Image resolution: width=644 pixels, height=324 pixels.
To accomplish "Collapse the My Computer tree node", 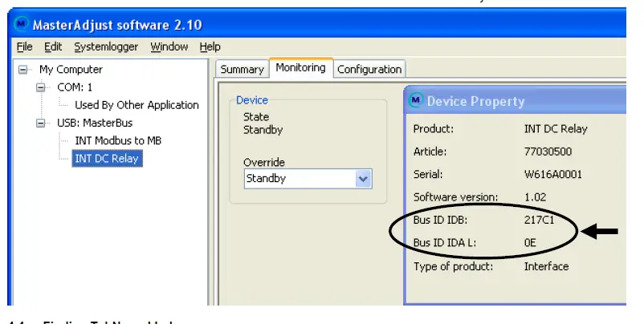I will 23,70.
